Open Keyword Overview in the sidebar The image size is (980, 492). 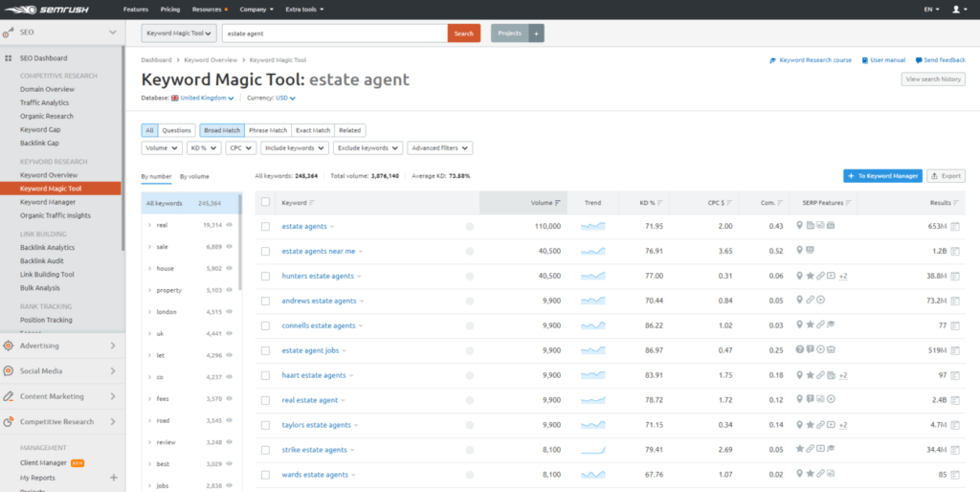(x=49, y=175)
